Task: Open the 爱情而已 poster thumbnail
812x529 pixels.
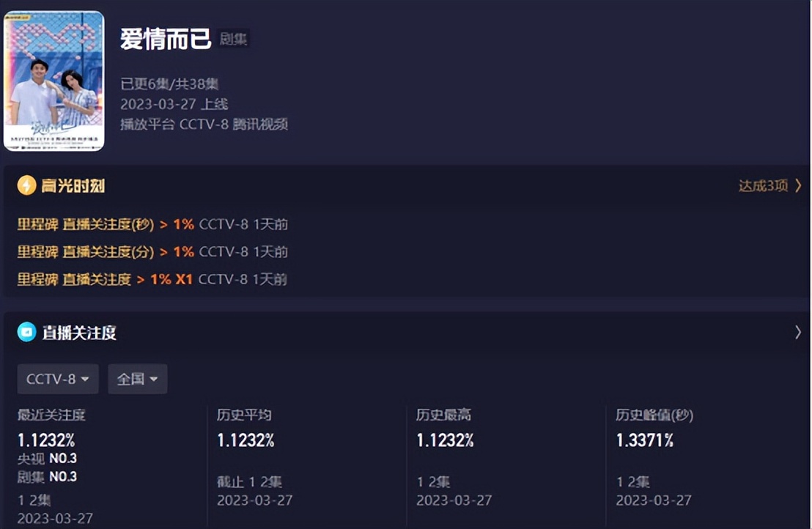Action: 54,78
